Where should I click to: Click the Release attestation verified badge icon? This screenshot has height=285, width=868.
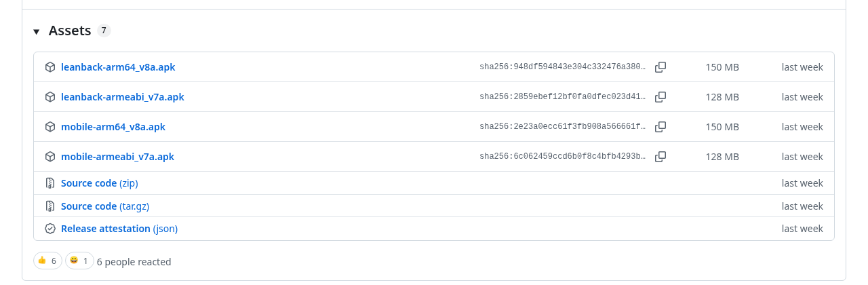(50, 229)
